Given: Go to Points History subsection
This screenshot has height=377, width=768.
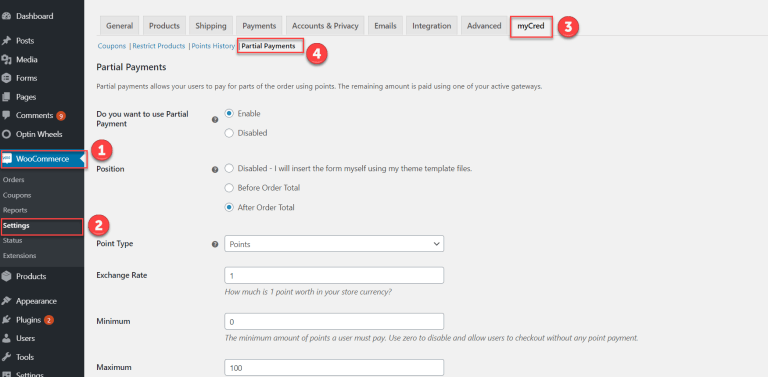Looking at the screenshot, I should coord(213,46).
